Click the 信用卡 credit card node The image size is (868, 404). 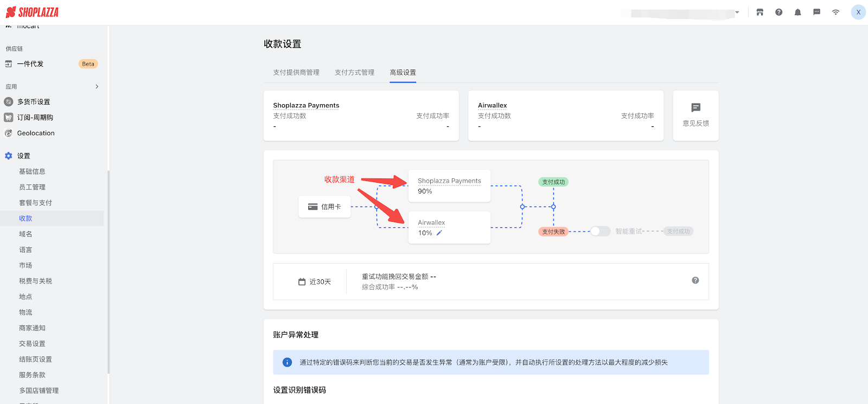324,207
